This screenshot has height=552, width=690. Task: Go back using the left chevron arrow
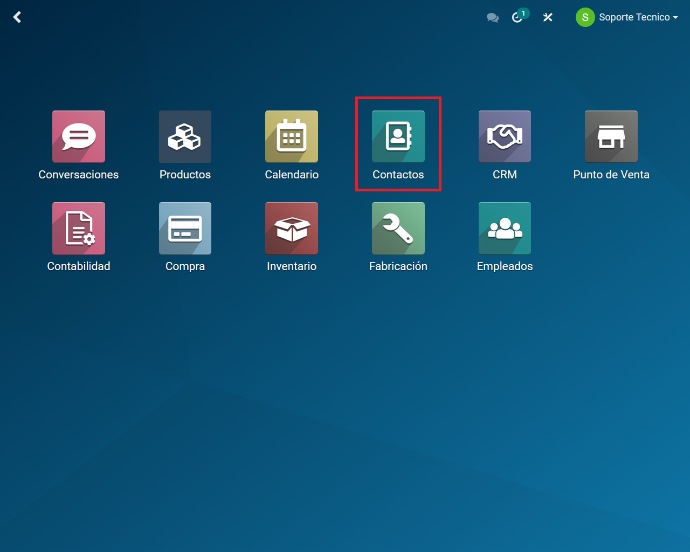17,17
